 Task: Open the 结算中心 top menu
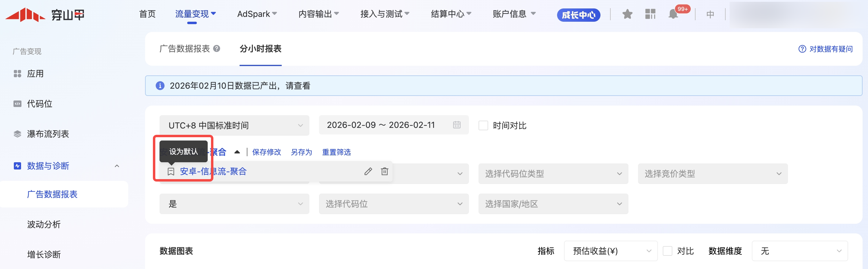tap(451, 14)
